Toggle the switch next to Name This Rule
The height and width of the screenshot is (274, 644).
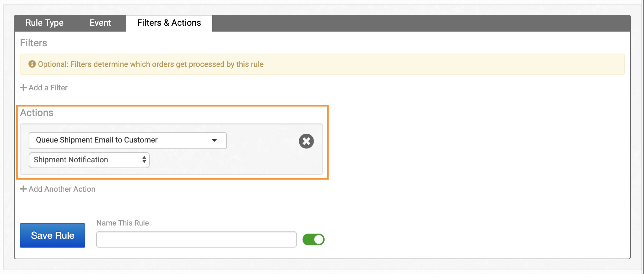[x=313, y=239]
